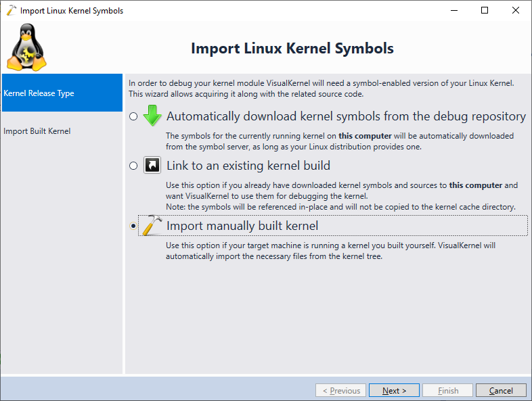Click the Tux penguin logo
532x401 pixels.
[x=26, y=47]
